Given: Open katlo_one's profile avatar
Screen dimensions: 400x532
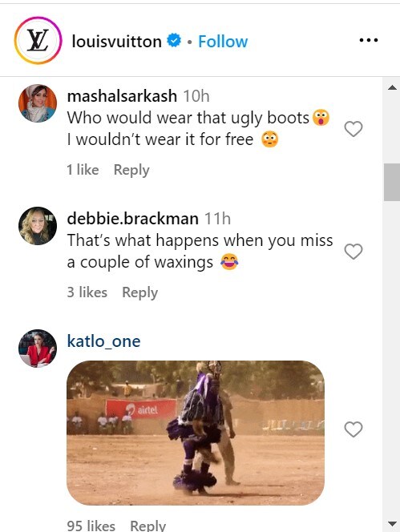Looking at the screenshot, I should [38, 348].
